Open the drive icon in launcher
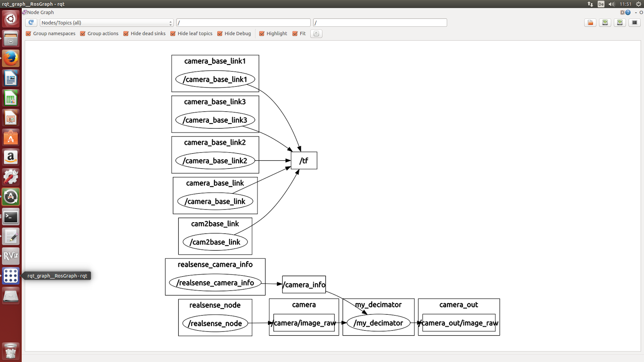The width and height of the screenshot is (644, 362). click(x=11, y=296)
